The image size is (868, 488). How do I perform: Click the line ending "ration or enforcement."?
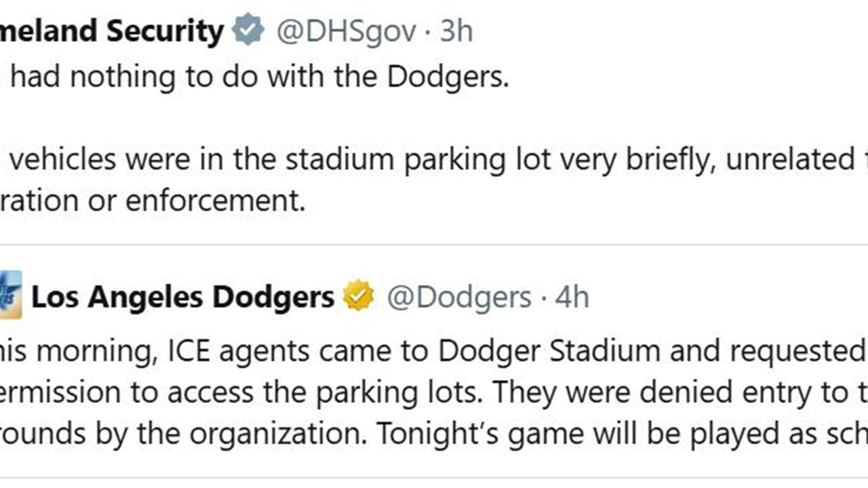[x=153, y=201]
